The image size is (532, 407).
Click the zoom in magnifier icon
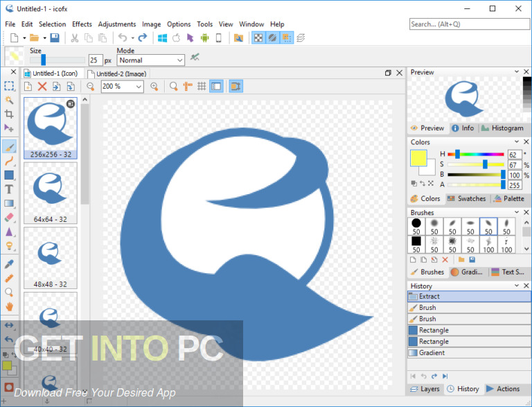click(154, 86)
